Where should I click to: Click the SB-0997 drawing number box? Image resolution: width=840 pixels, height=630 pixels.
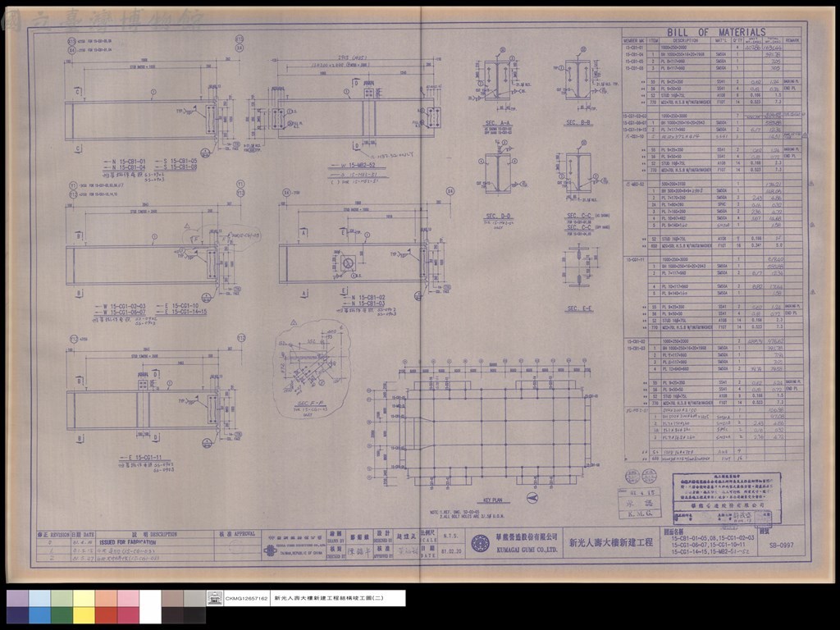(781, 546)
